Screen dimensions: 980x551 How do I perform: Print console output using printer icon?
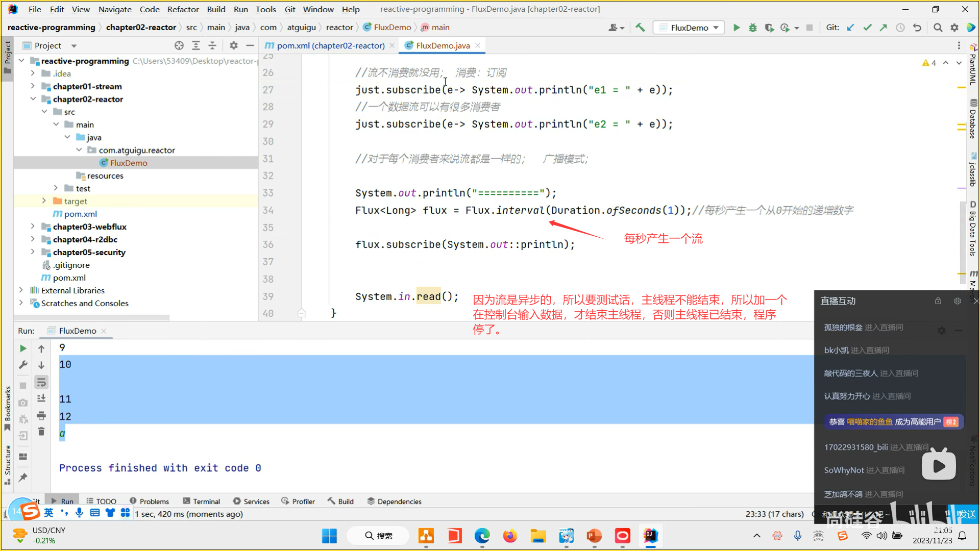click(x=41, y=415)
